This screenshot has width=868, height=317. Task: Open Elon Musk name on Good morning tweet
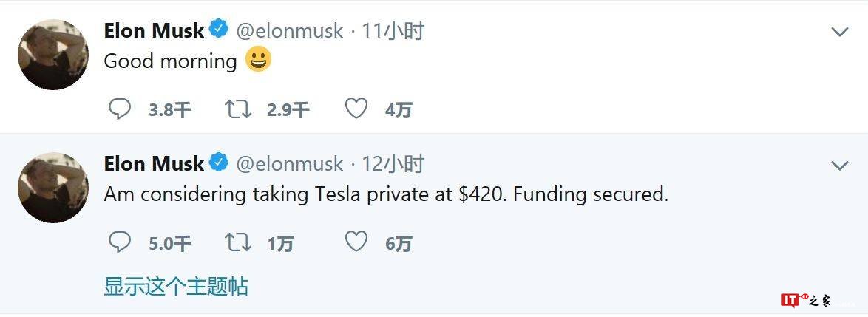click(x=154, y=31)
